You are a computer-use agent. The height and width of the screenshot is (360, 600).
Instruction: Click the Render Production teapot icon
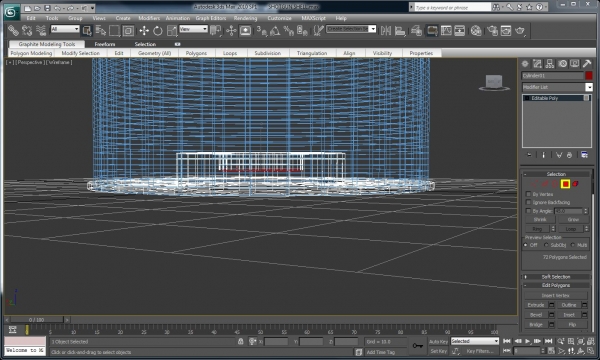click(x=520, y=30)
